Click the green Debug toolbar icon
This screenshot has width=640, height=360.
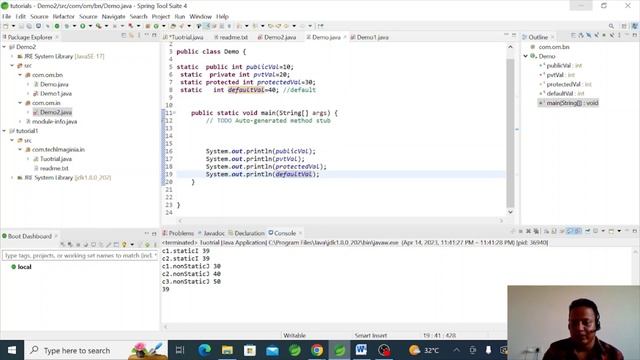pos(57,26)
